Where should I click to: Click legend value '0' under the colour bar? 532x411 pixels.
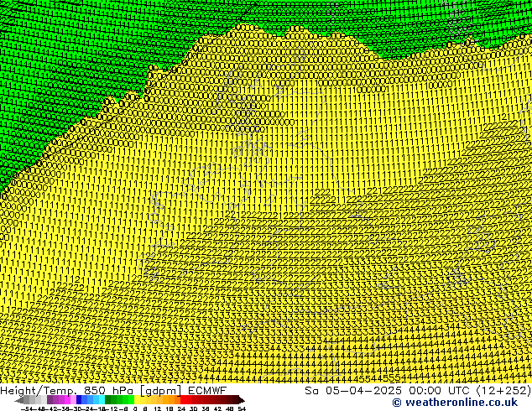(135, 408)
